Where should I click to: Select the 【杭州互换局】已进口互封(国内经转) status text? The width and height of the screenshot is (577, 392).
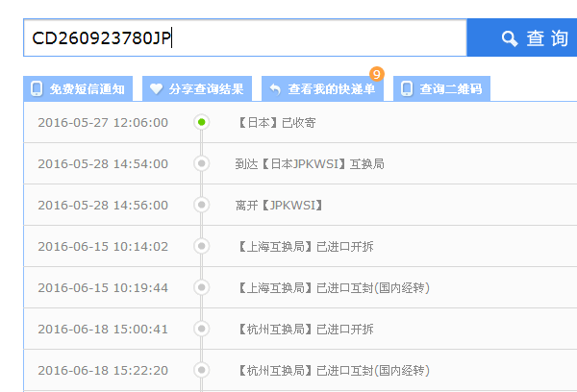pyautogui.click(x=332, y=370)
